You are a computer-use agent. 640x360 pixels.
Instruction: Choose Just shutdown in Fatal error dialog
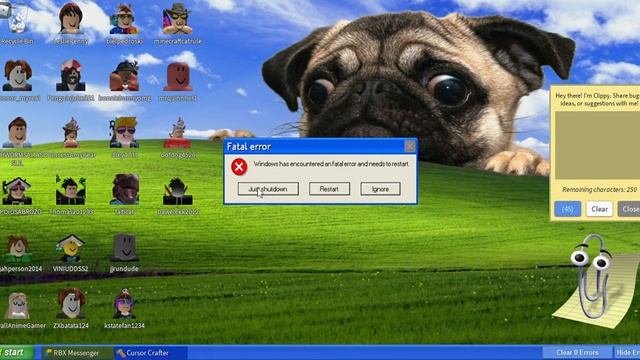click(268, 189)
